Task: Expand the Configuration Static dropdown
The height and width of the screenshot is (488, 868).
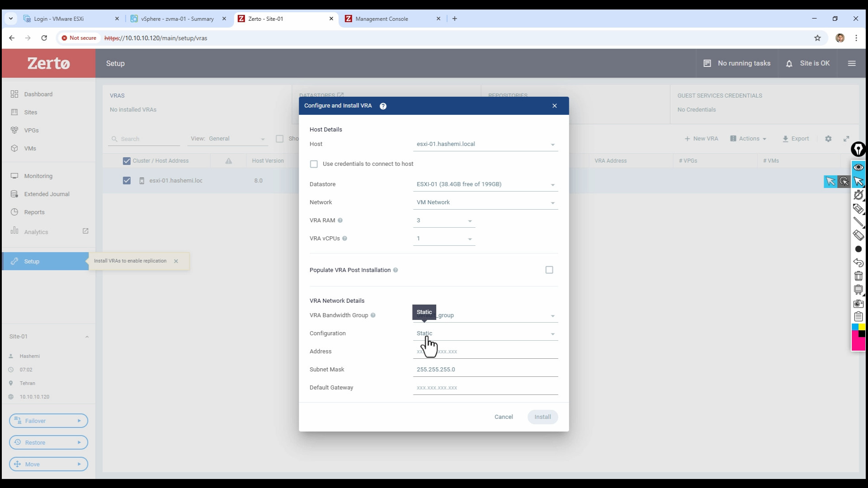Action: point(552,334)
